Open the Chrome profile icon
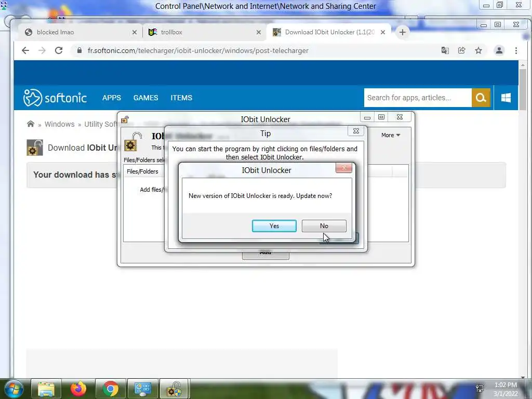 499,50
